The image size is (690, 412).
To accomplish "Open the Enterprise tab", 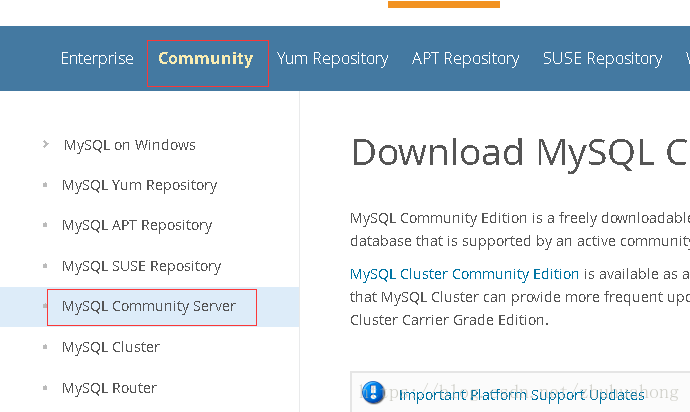I will point(97,59).
